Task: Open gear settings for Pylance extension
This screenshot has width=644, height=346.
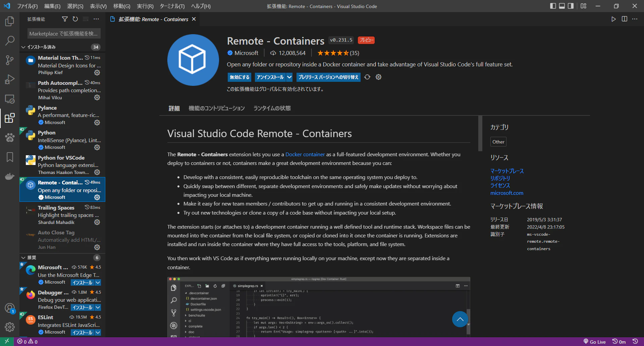Action: click(97, 123)
